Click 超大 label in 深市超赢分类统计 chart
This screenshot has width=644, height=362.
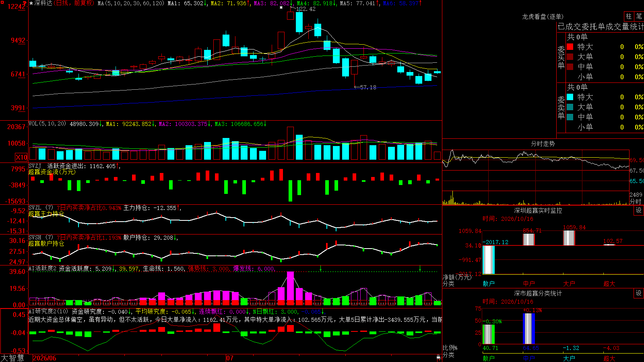click(x=609, y=358)
